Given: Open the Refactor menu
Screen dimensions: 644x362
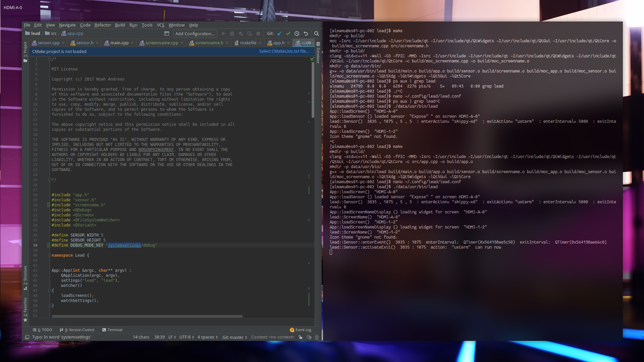Looking at the screenshot, I should click(x=102, y=25).
